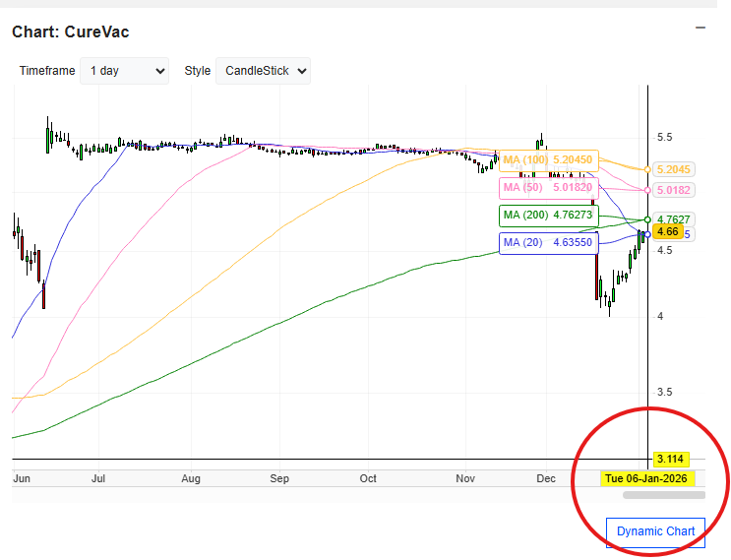
Task: Click the Jul label on time axis
Action: coord(98,479)
